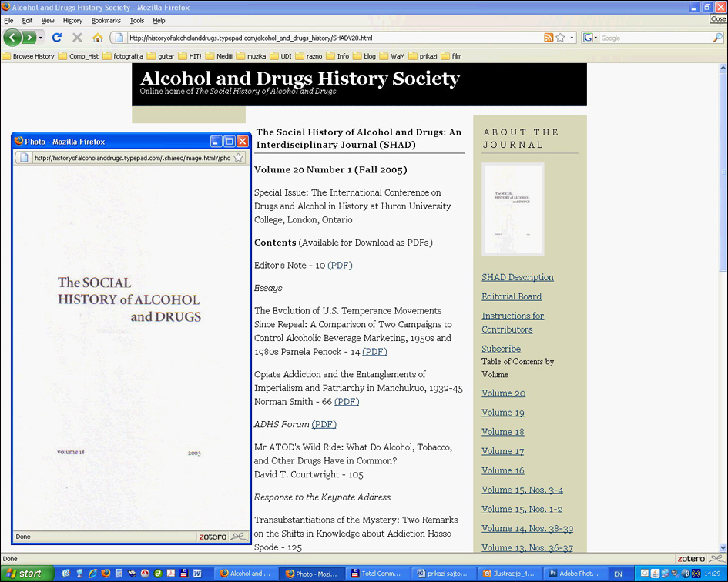Go back with the green Back arrow
Viewport: 728px width, 582px height.
point(12,37)
